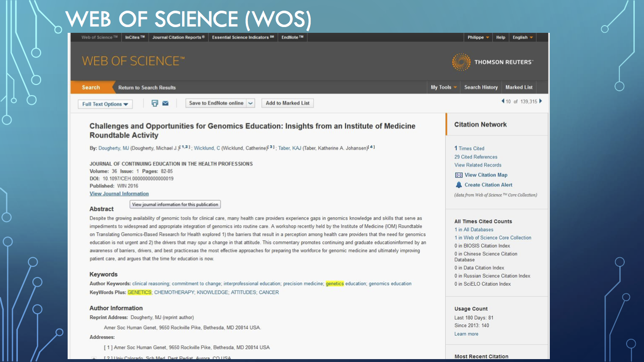Click View Citation Map link text

tap(486, 175)
